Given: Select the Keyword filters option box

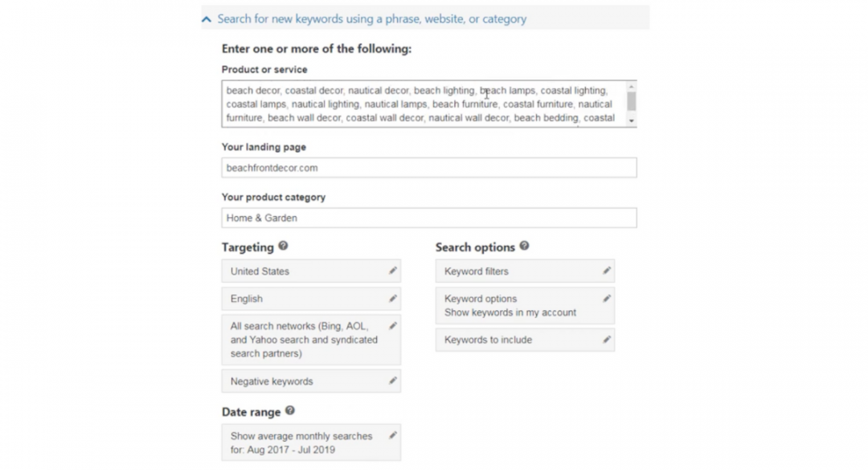Looking at the screenshot, I should pos(525,272).
